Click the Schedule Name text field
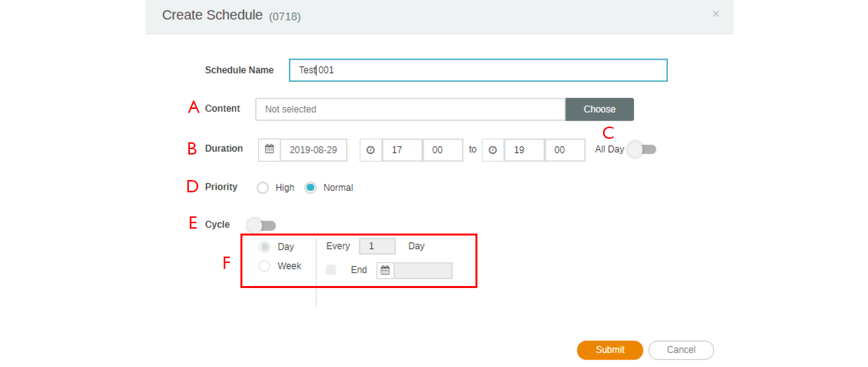Viewport: 868px width, 367px height. click(478, 70)
